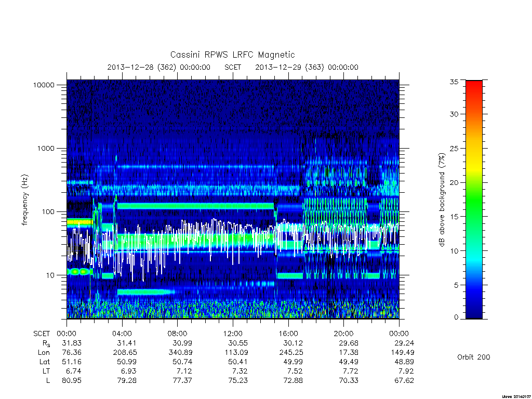Click the 25 dB colorbar tick label

click(454, 149)
